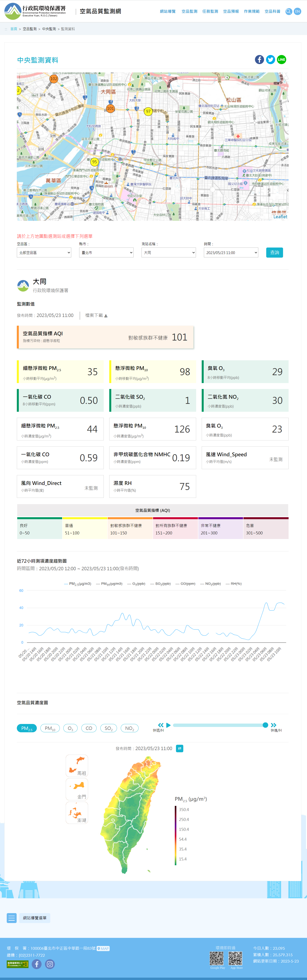Share page via LINE icon
The width and height of the screenshot is (307, 980).
click(x=281, y=60)
